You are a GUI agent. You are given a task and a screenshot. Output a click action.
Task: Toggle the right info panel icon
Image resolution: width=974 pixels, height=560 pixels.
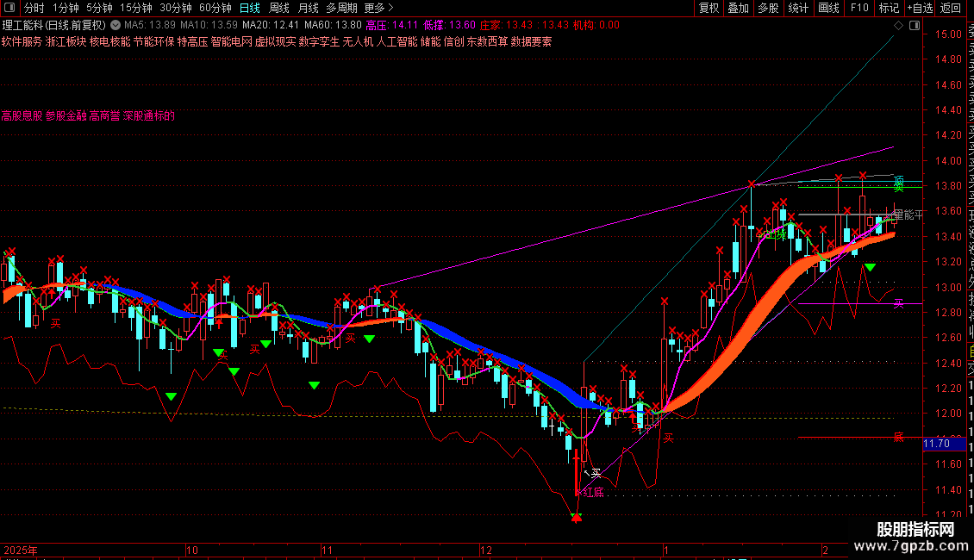915,26
